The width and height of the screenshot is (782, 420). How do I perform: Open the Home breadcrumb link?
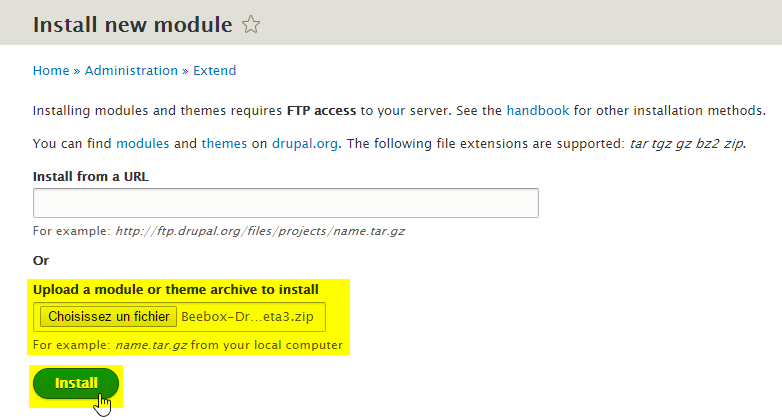pos(51,71)
